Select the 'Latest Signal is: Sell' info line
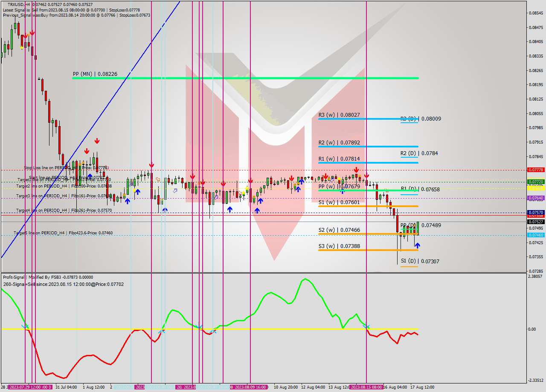The height and width of the screenshot is (392, 546). coord(70,9)
